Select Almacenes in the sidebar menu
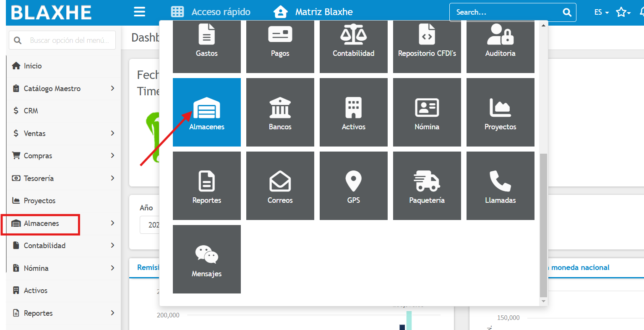The width and height of the screenshot is (644, 330). (41, 223)
